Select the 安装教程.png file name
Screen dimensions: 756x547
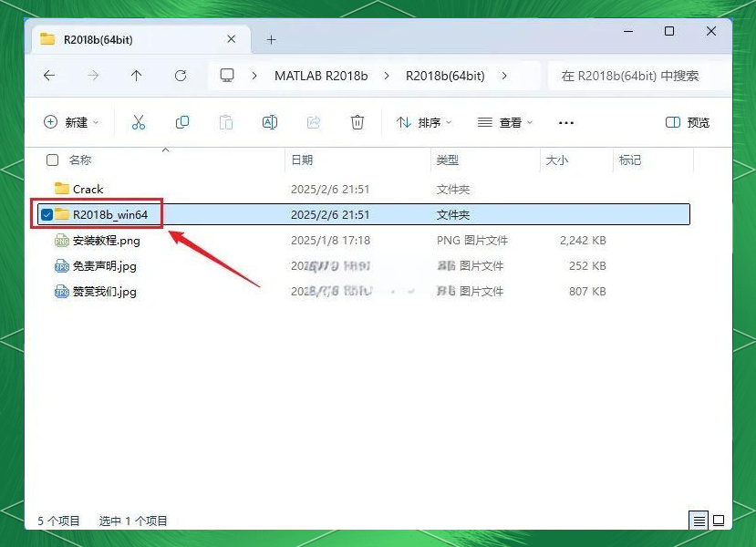pos(107,240)
